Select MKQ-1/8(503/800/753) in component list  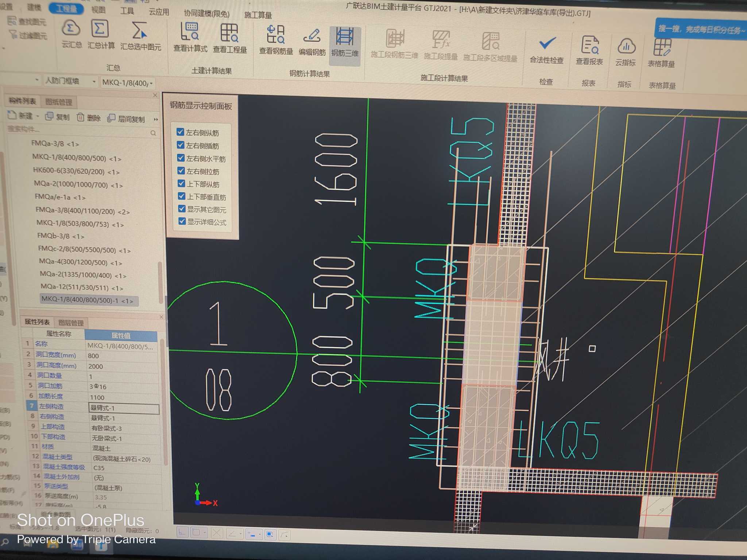tap(80, 224)
